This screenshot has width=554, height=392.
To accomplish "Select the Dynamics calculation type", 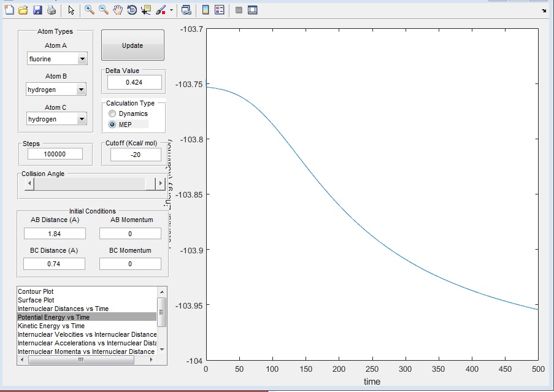I will (112, 113).
